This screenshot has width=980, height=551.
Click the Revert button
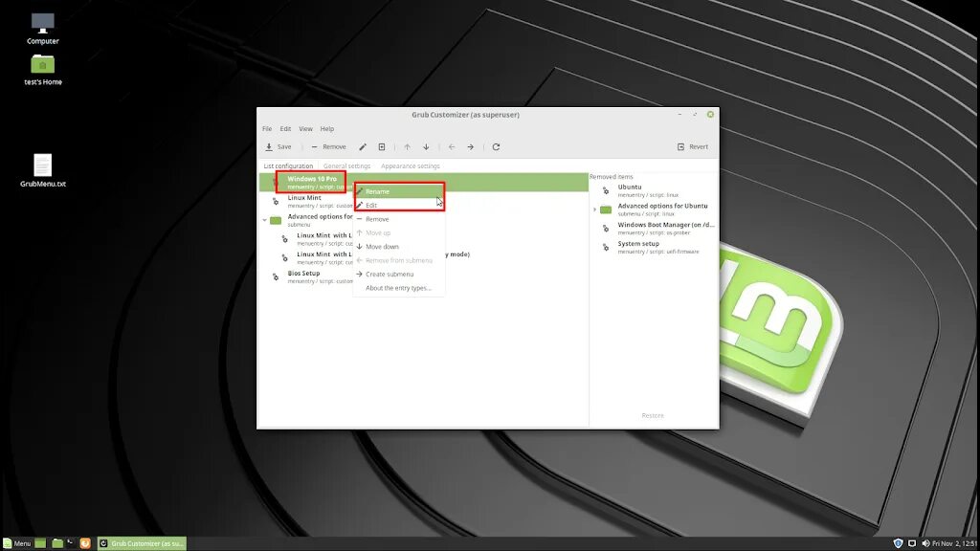tap(693, 146)
